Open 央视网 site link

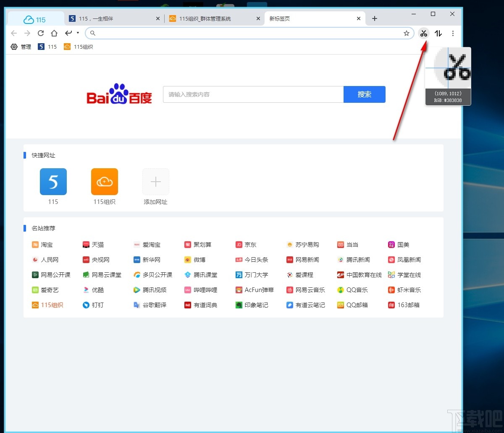[x=96, y=260]
